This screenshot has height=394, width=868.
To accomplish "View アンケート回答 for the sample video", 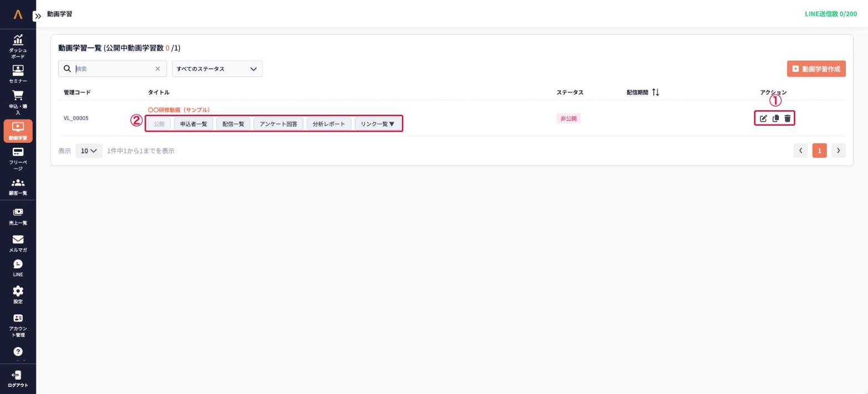I will 278,124.
